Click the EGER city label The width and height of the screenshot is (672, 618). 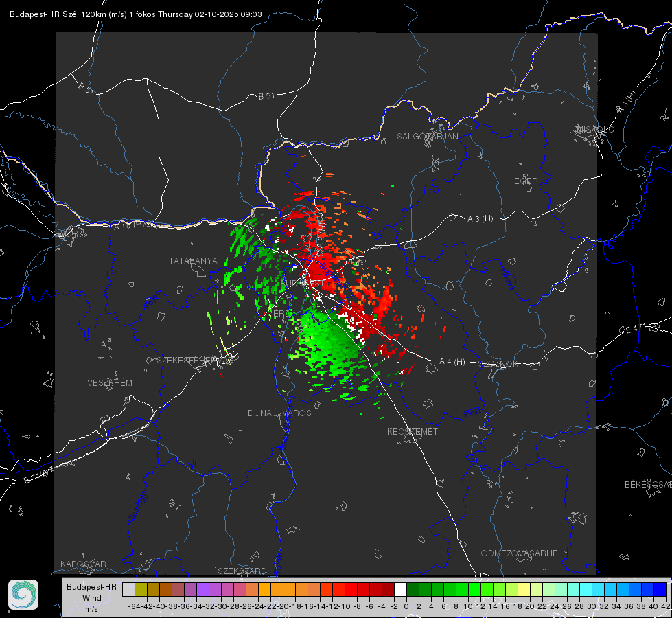click(526, 181)
